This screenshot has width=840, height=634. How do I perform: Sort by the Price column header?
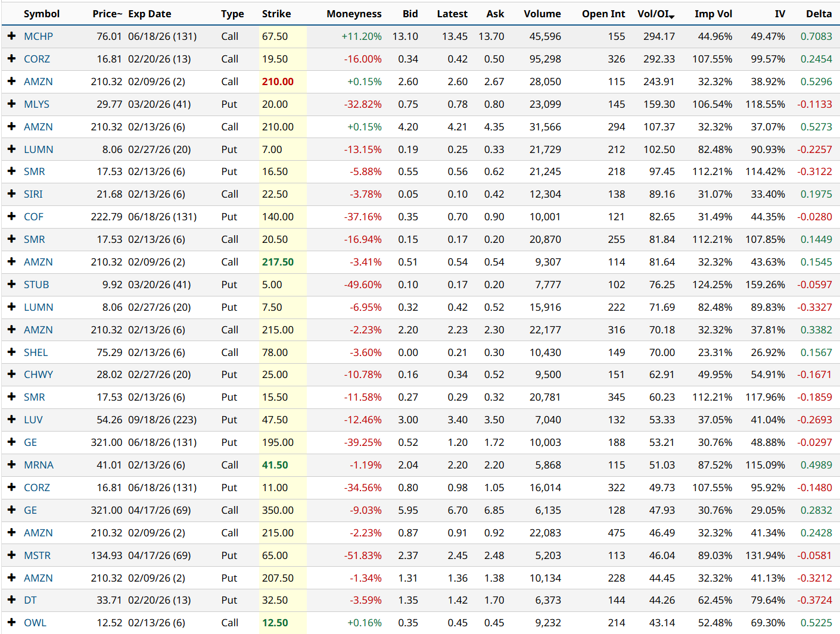click(107, 14)
